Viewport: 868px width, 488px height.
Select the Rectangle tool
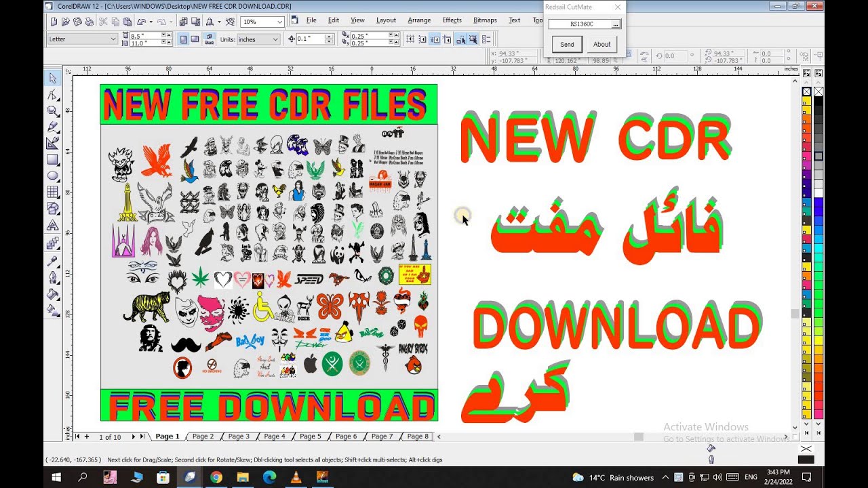pos(53,160)
